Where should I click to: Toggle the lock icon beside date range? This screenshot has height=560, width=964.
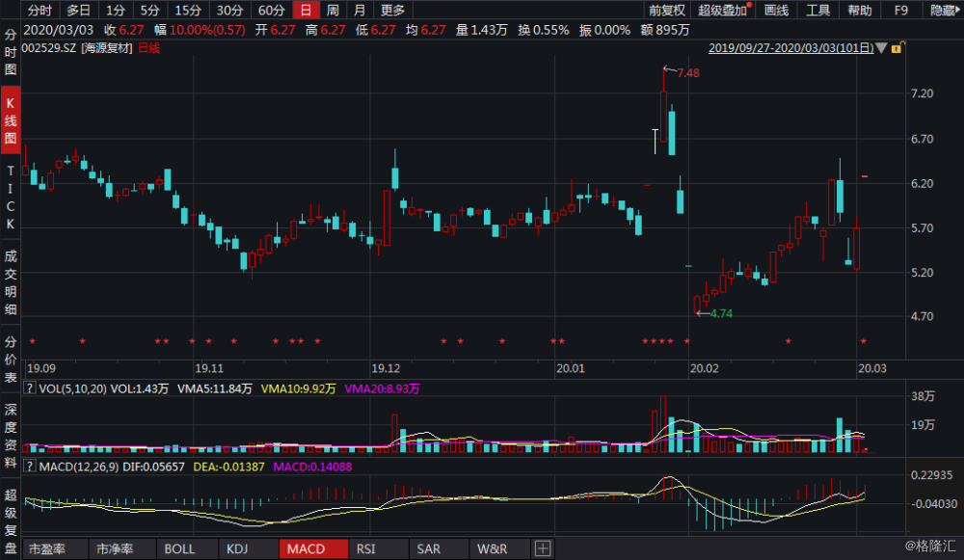pyautogui.click(x=897, y=47)
